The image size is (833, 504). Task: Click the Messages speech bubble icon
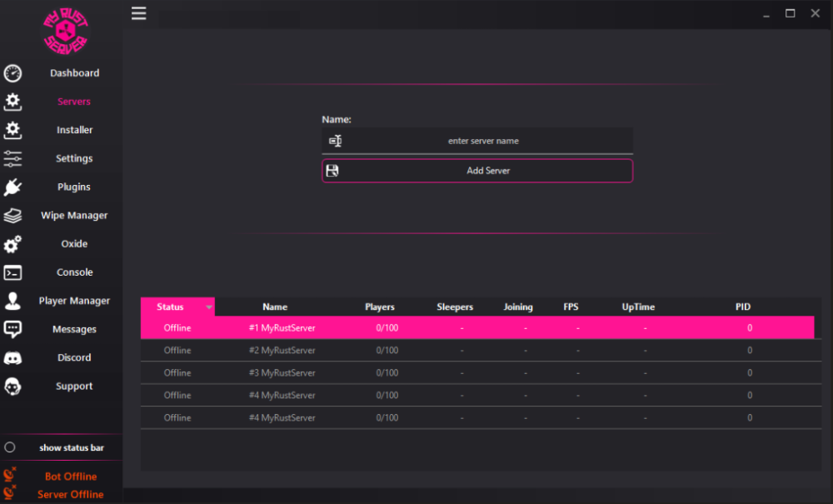[12, 328]
